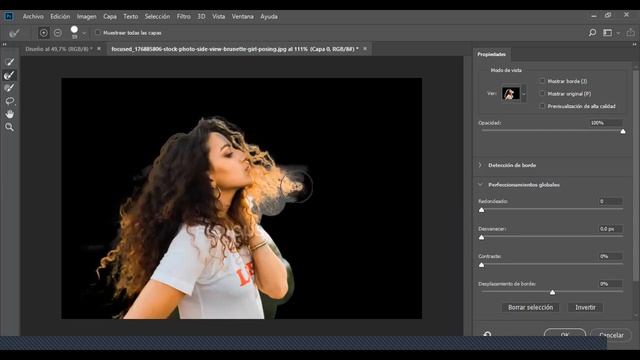This screenshot has width=640, height=360.
Task: Open the Texto menu
Action: click(x=131, y=16)
